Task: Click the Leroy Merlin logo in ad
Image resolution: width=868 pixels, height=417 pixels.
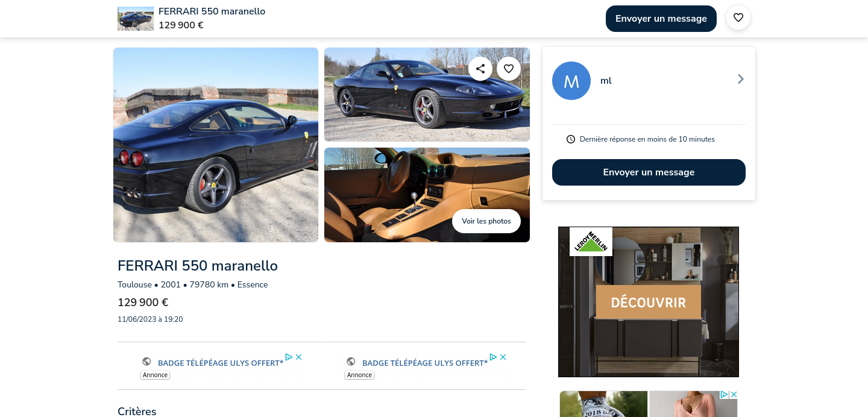Action: [591, 241]
